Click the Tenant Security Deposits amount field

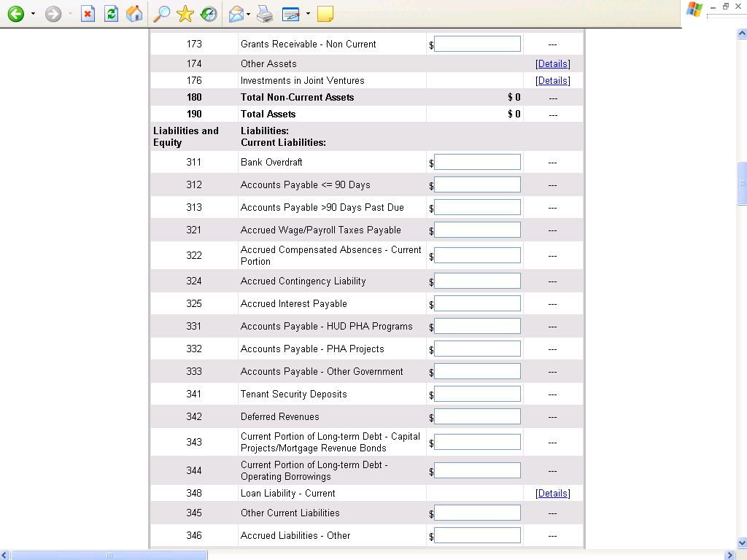477,394
